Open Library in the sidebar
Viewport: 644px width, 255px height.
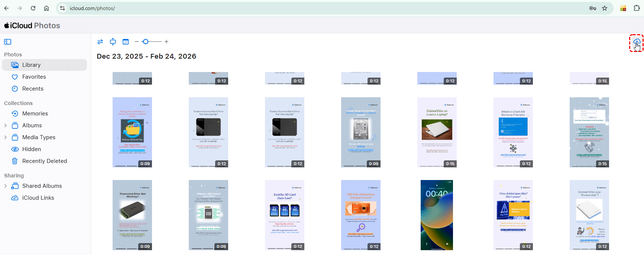point(45,65)
